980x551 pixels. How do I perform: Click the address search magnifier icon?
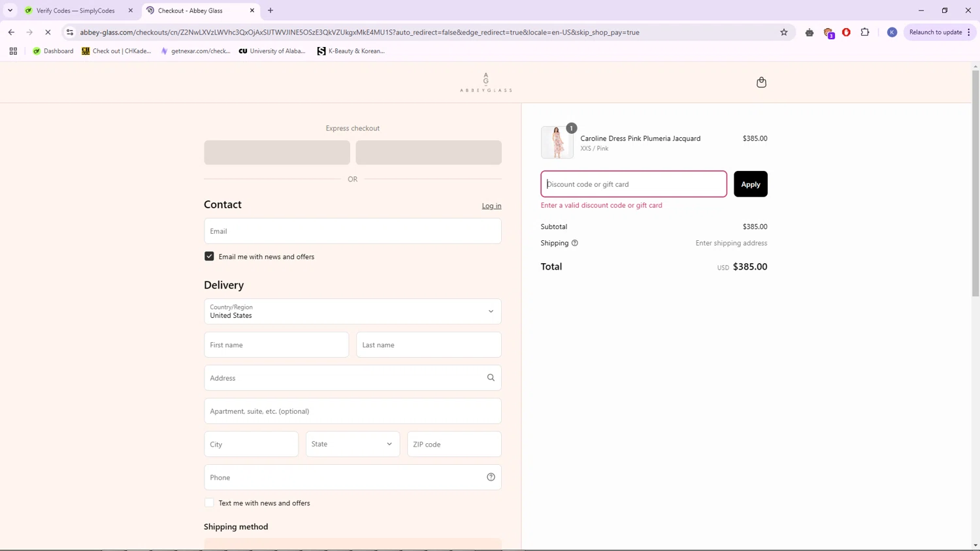(491, 377)
